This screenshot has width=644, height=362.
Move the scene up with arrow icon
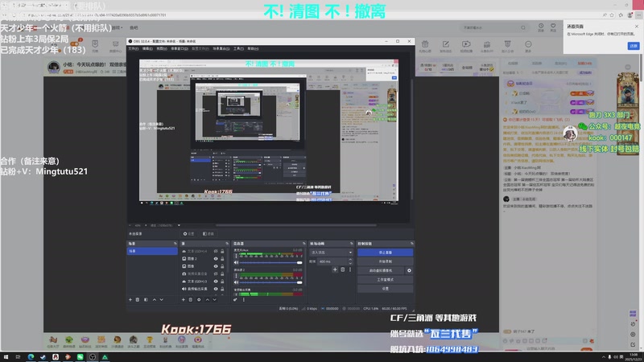tap(155, 299)
